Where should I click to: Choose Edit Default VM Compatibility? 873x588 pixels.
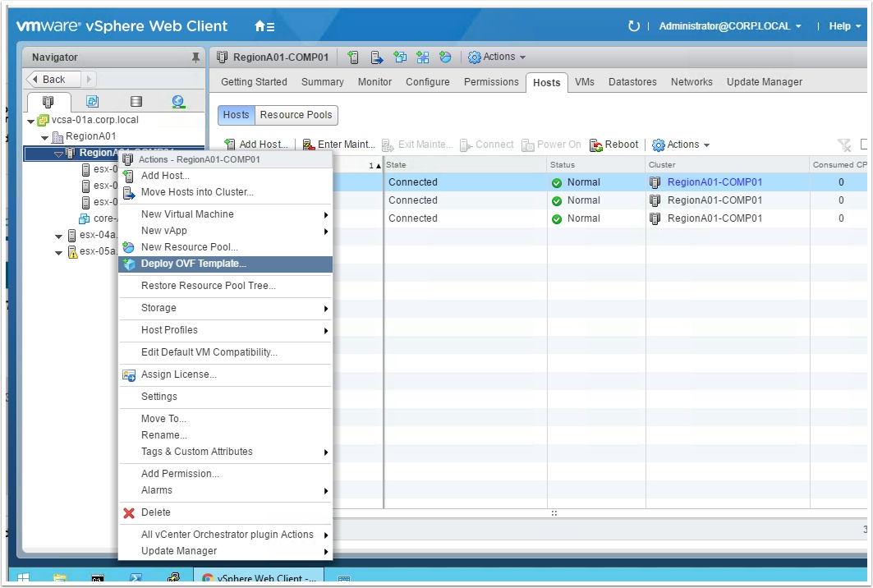pos(226,352)
